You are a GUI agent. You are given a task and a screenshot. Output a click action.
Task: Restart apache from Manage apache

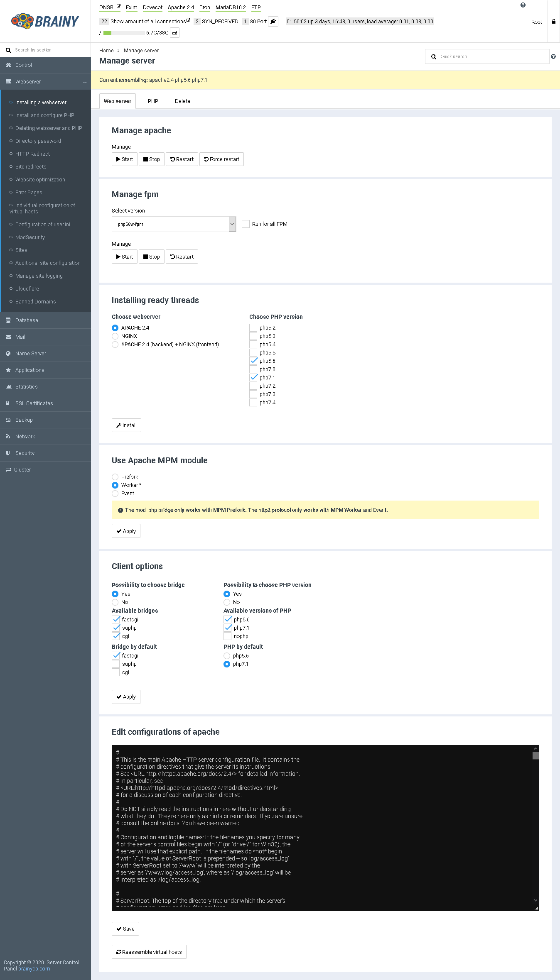point(182,159)
